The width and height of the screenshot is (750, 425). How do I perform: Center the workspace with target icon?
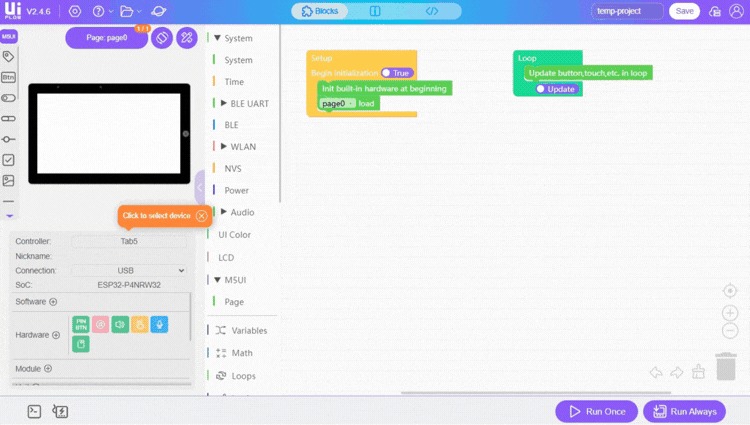(730, 291)
